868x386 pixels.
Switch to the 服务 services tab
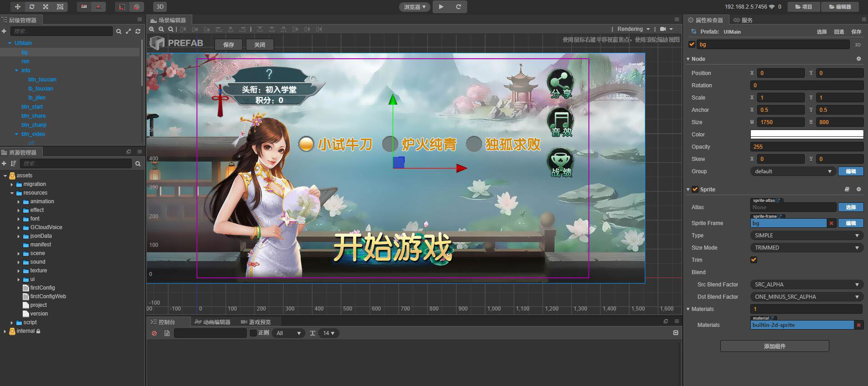click(x=743, y=20)
